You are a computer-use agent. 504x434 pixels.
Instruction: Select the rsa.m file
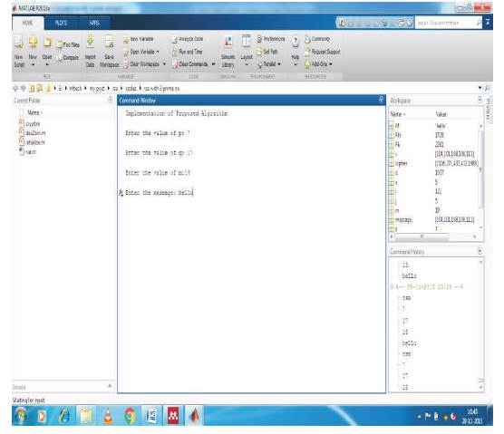(x=27, y=152)
